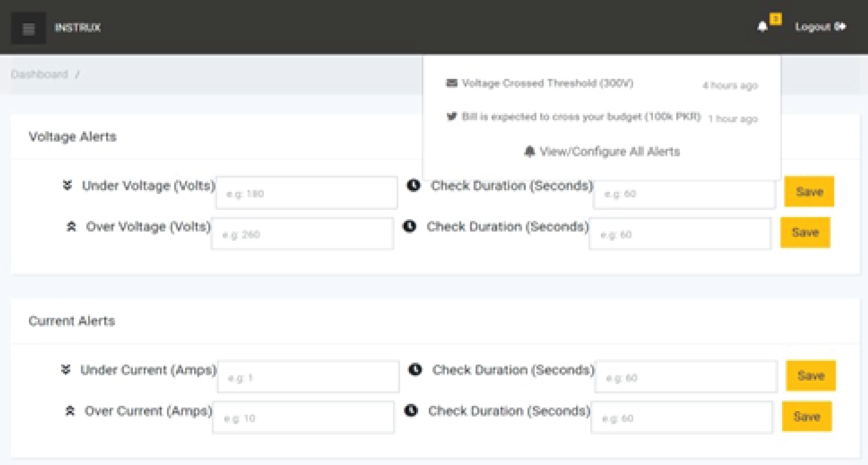Image resolution: width=868 pixels, height=465 pixels.
Task: Save the Under Current alert setting
Action: [x=811, y=375]
